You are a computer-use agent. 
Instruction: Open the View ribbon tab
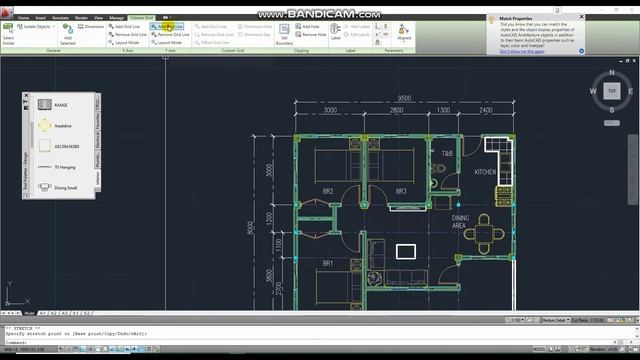[98, 18]
